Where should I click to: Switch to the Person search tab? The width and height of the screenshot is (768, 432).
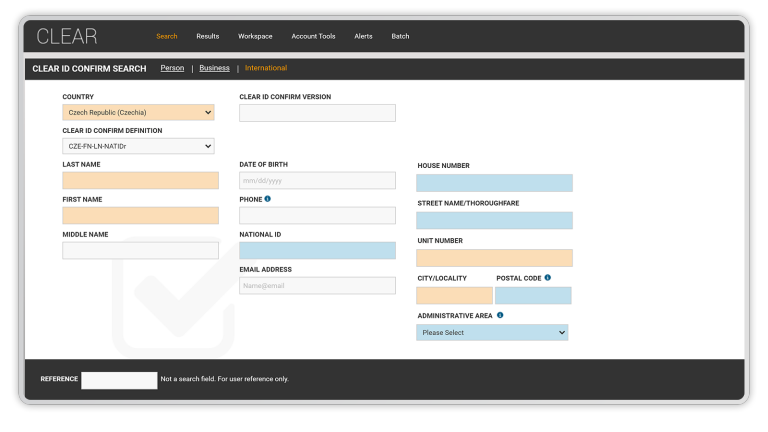[172, 68]
